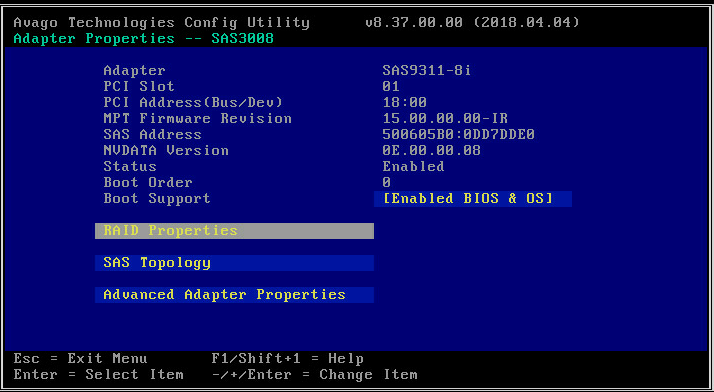The height and width of the screenshot is (392, 714).
Task: Select the SAS Topology entry
Action: point(234,263)
